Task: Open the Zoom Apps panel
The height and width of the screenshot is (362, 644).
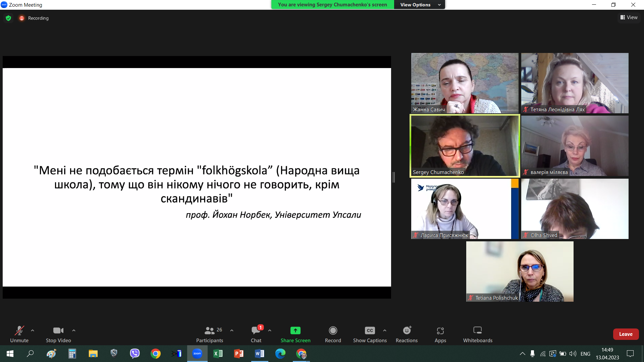Action: click(440, 335)
